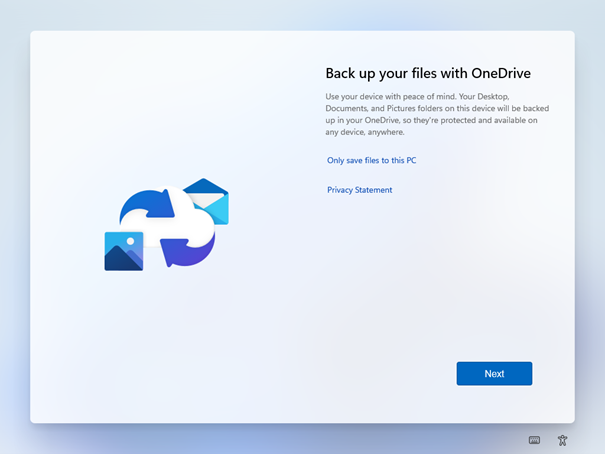The height and width of the screenshot is (454, 605).
Task: Open the on-screen keyboard icon
Action: (x=535, y=440)
